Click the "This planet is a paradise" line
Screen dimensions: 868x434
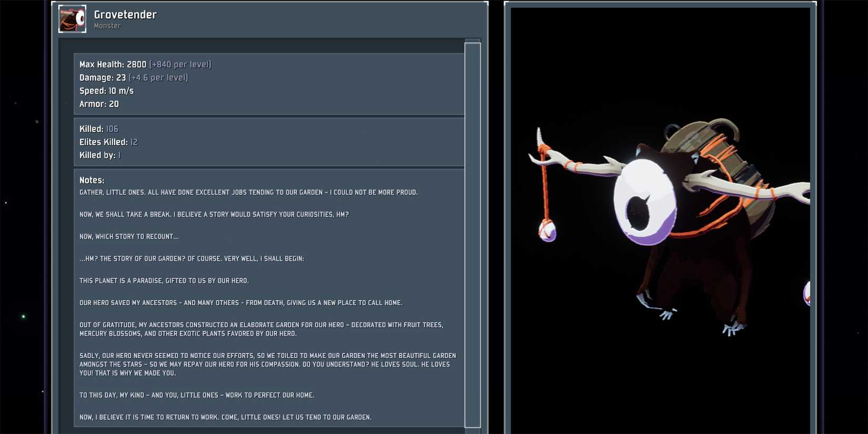(164, 281)
